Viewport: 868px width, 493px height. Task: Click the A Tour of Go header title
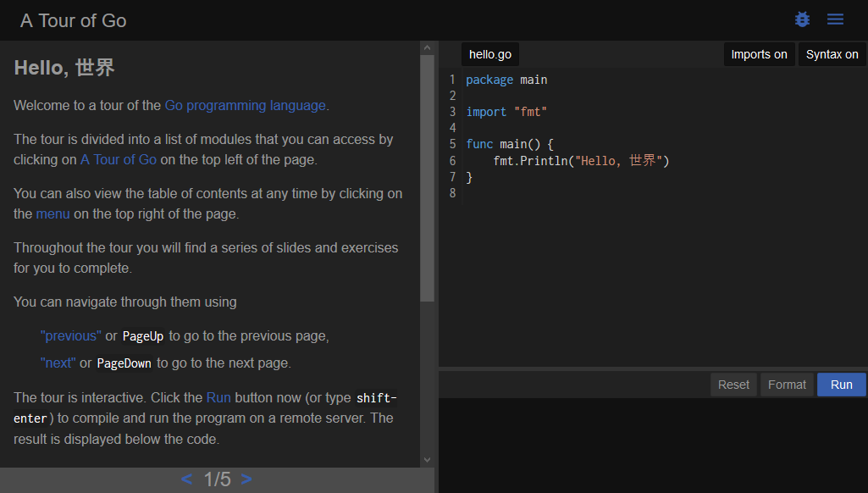73,20
